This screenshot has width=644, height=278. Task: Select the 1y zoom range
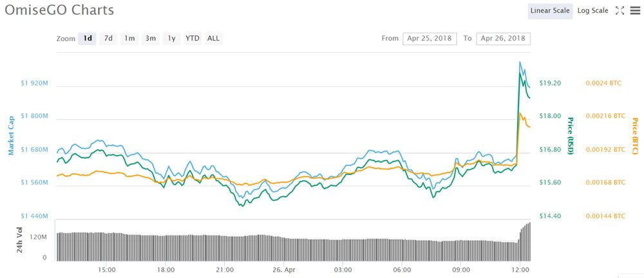point(171,39)
